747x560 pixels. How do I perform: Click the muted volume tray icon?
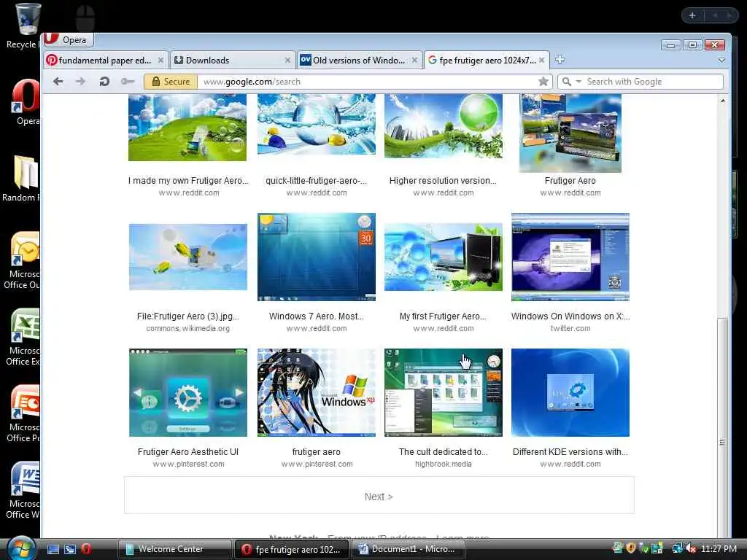(x=692, y=548)
